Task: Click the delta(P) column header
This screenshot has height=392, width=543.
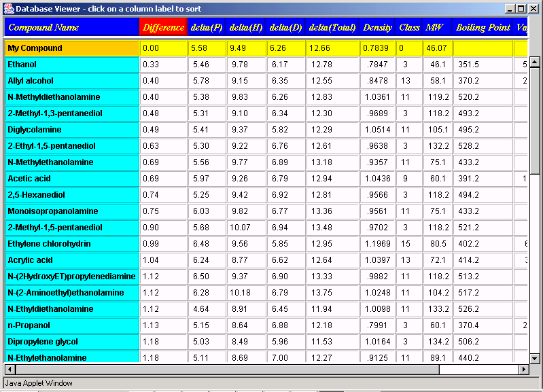Action: coord(207,28)
